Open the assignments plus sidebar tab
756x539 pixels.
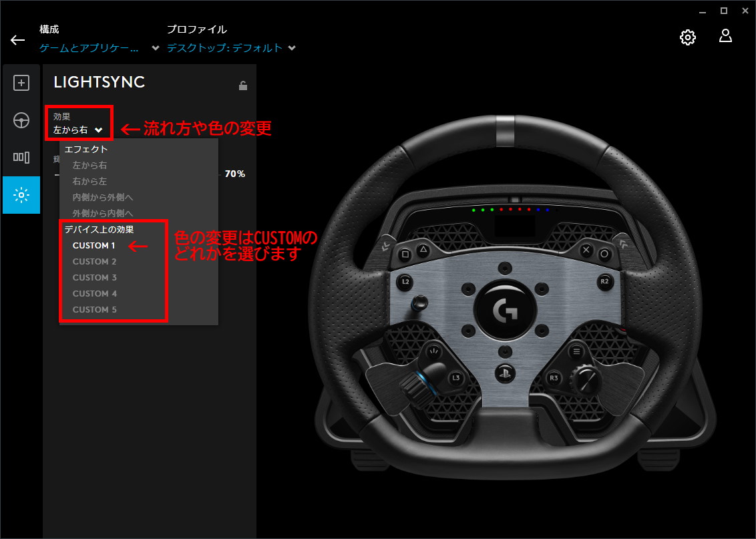point(21,83)
